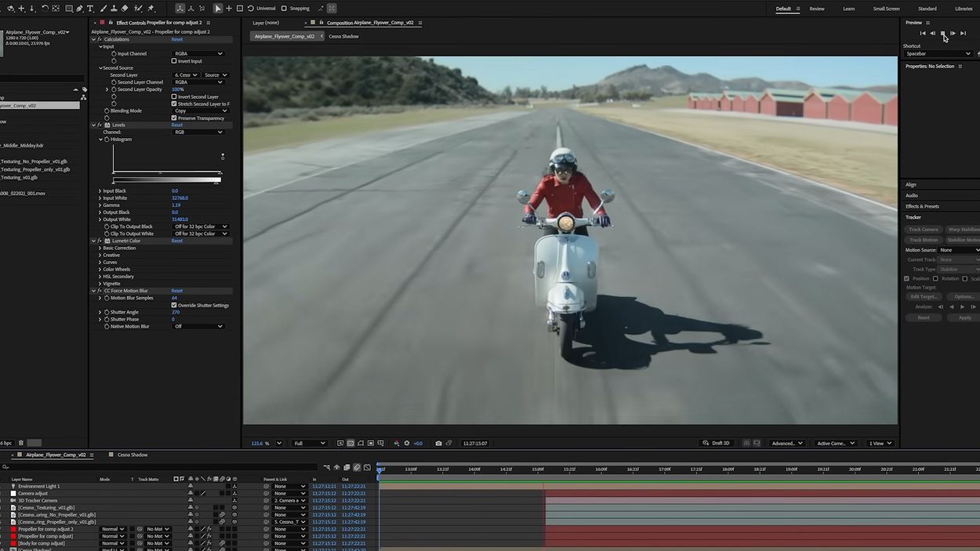Take a snapshot of the composition view
Viewport: 980px width, 551px height.
pos(438,443)
